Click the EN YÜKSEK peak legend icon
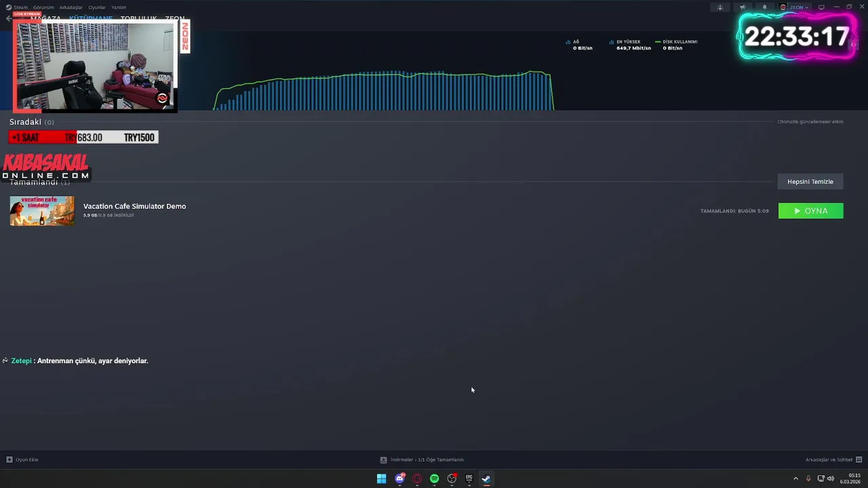 611,42
